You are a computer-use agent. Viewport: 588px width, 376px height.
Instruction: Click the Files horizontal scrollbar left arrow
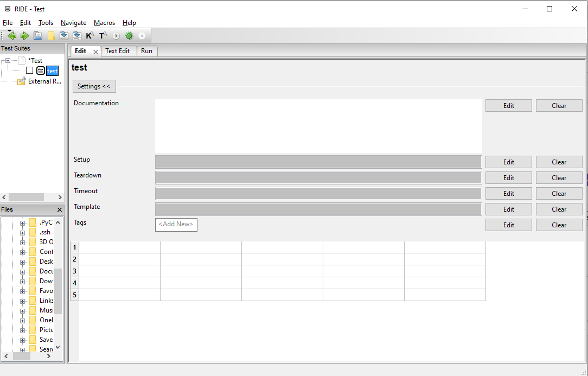pos(5,356)
